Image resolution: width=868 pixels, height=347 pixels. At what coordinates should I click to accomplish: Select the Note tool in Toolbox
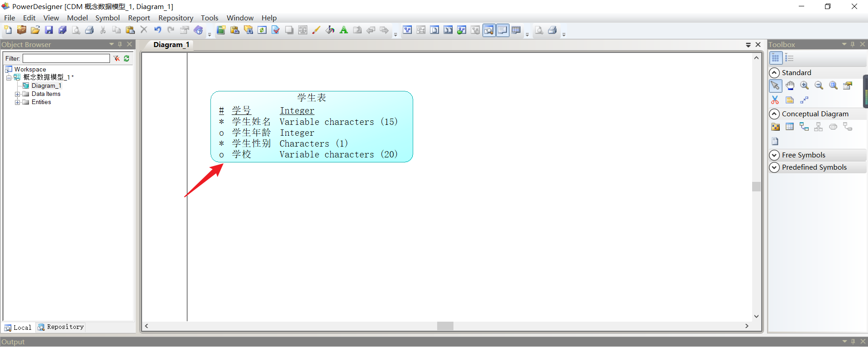coord(790,100)
